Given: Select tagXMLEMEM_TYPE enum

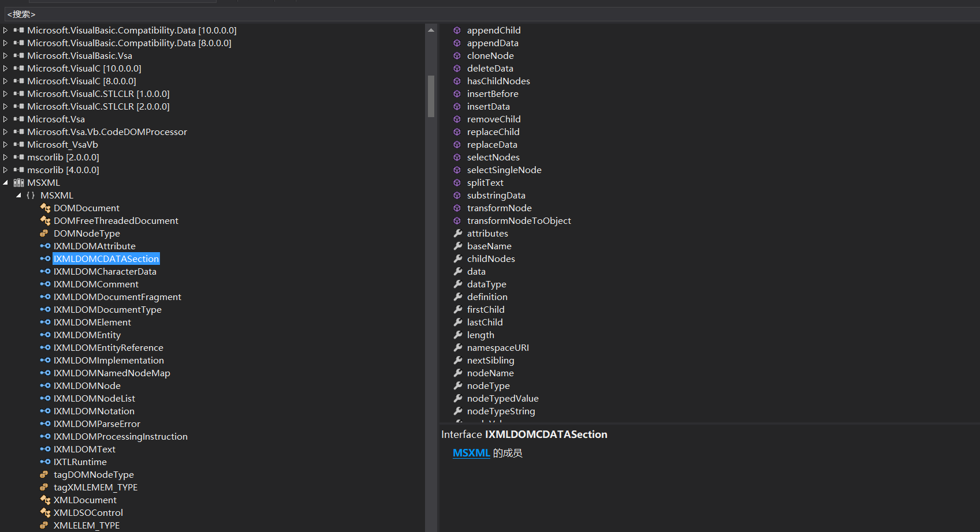Looking at the screenshot, I should (x=95, y=487).
